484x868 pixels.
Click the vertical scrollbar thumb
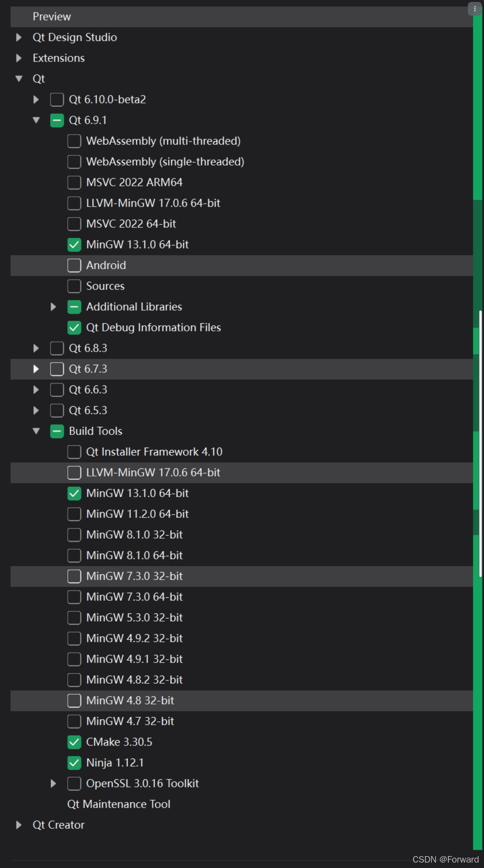[481, 443]
